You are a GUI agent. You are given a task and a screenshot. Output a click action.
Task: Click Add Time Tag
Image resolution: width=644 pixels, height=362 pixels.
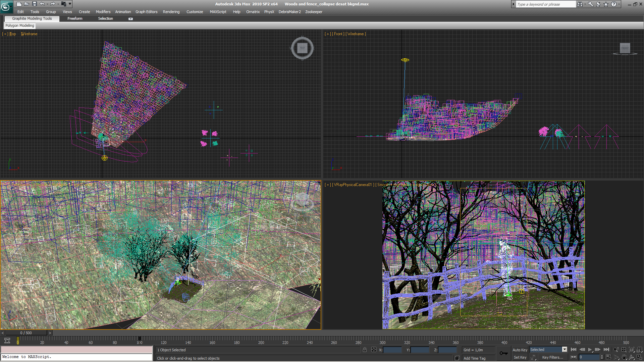[x=474, y=358]
